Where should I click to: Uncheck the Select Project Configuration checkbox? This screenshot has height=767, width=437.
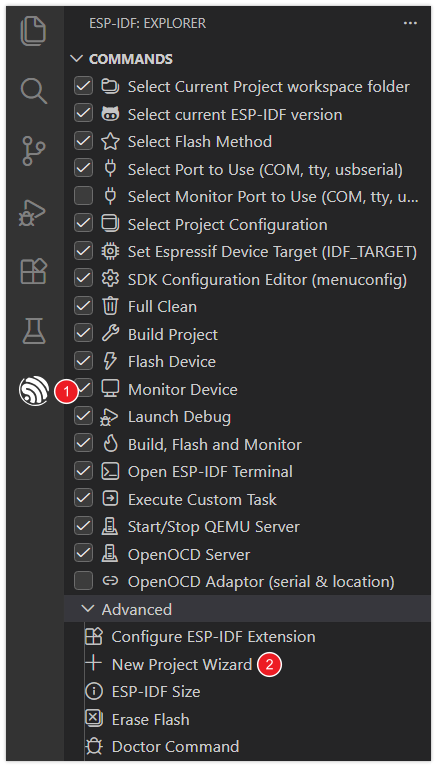(x=83, y=224)
